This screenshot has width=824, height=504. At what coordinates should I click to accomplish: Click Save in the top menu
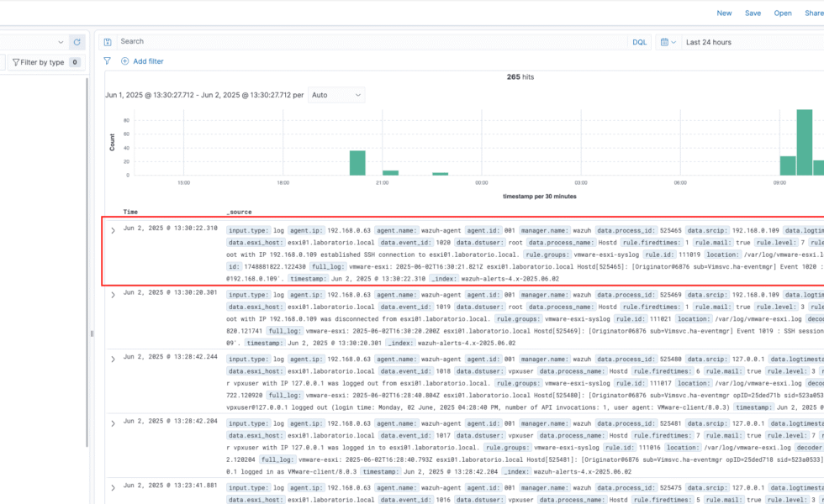pos(753,13)
